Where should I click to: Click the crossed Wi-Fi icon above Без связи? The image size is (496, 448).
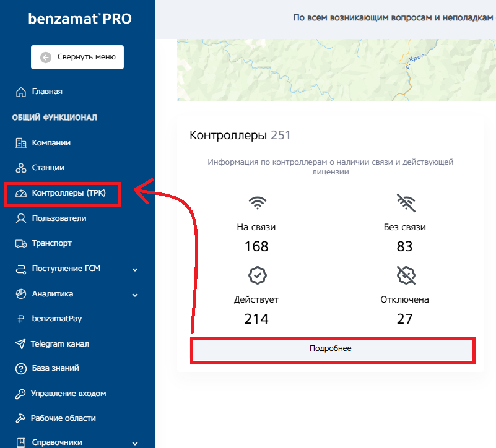pyautogui.click(x=406, y=203)
